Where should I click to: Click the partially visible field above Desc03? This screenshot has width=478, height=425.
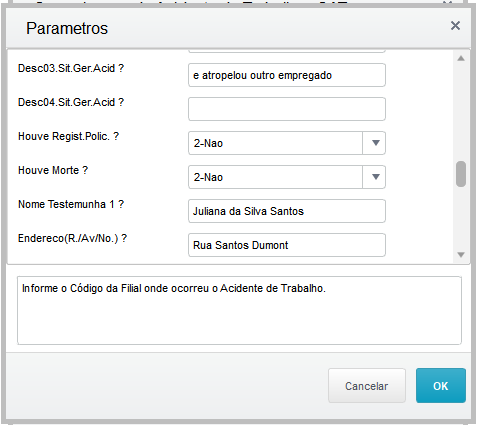pos(287,51)
